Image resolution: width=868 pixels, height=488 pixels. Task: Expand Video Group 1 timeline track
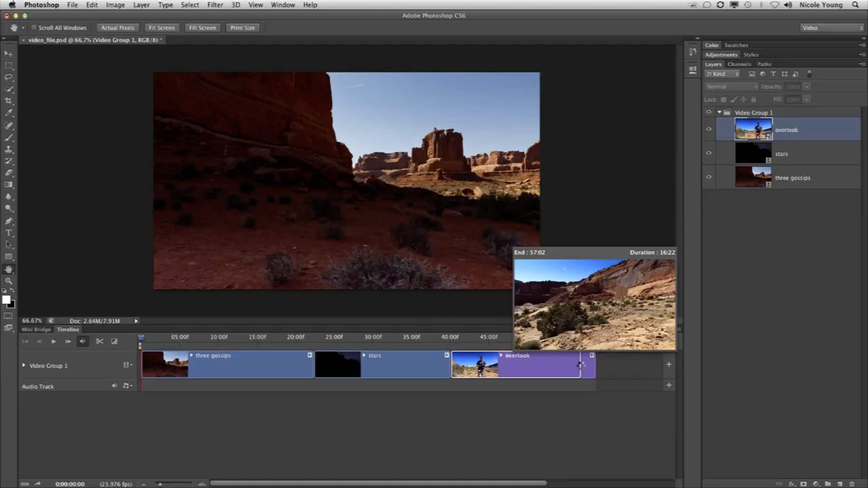24,365
